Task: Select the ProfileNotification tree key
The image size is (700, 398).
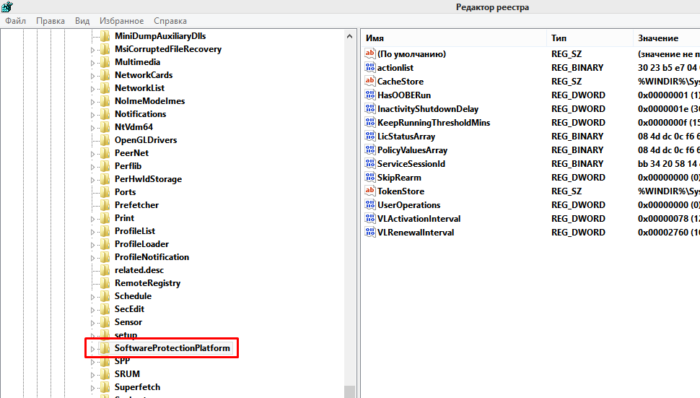Action: (x=152, y=257)
